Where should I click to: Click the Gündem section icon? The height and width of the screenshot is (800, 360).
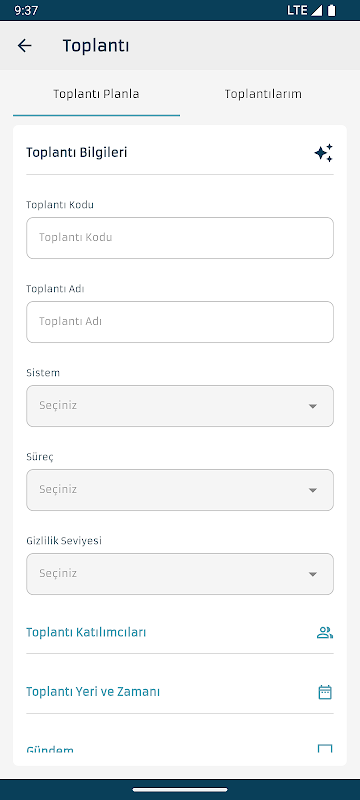point(325,749)
